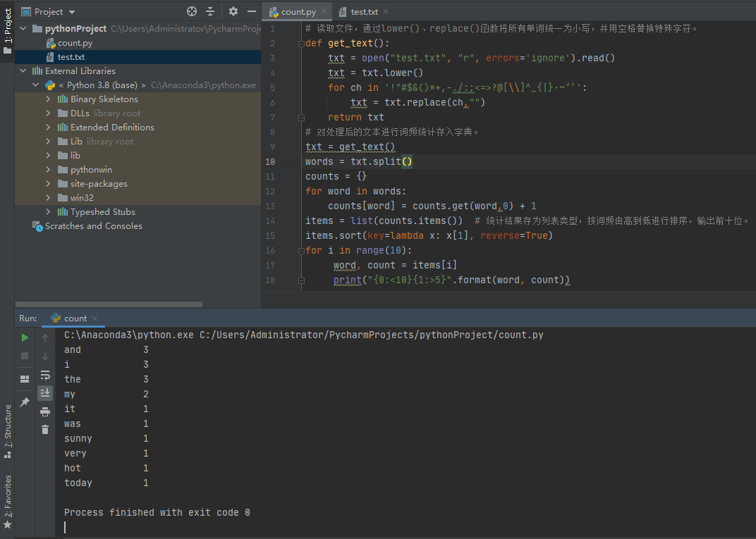Click the Project panel title icon
The width and height of the screenshot is (756, 539).
[x=26, y=11]
